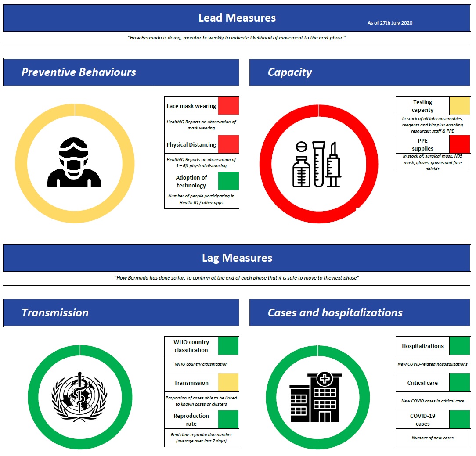Click the Lead Measures header title
This screenshot has width=476, height=456.
click(237, 18)
